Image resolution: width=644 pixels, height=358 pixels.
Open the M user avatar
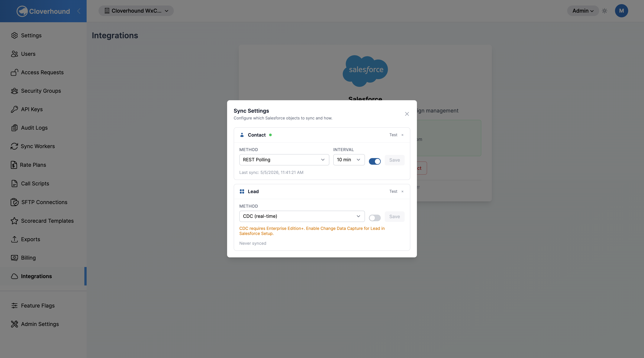(x=622, y=11)
